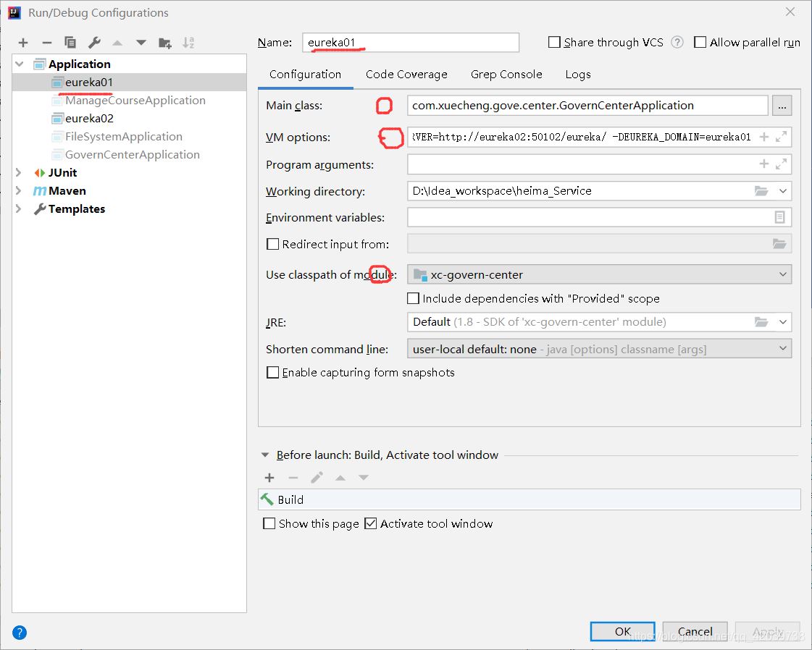This screenshot has height=650, width=812.
Task: Open Edit Templates wrench icon
Action: point(94,43)
